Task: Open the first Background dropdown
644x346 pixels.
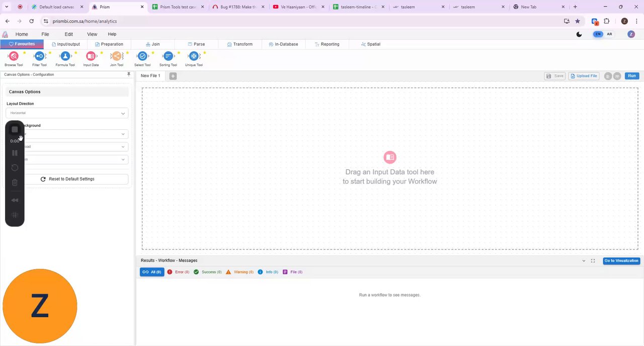Action: (67, 134)
